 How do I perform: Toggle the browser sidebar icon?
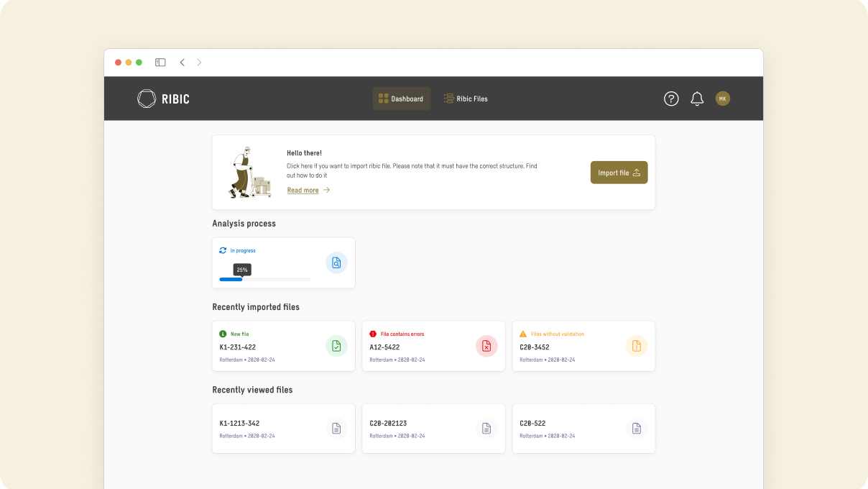tap(160, 63)
